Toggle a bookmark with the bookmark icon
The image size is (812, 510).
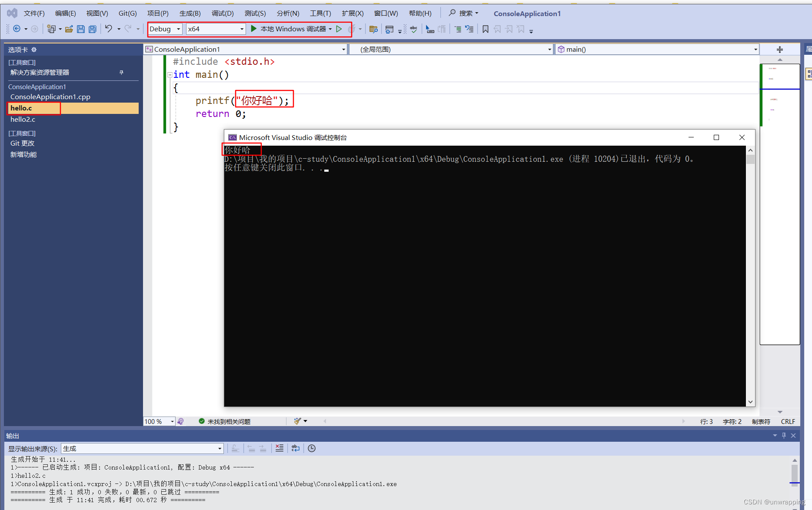[x=486, y=29]
